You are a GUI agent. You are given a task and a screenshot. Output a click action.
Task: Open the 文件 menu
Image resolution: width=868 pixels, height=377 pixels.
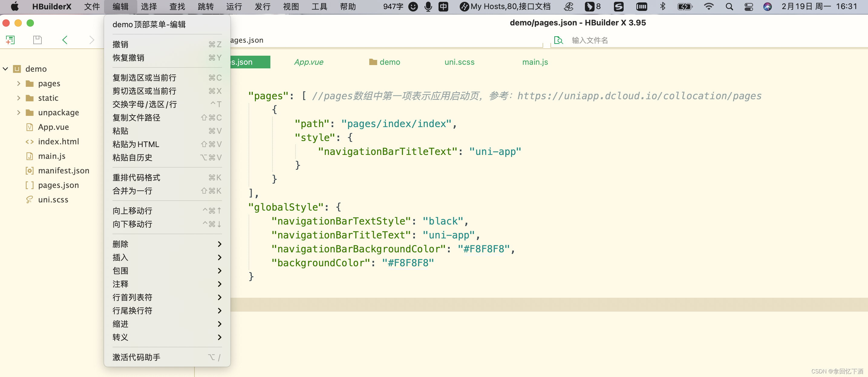92,6
